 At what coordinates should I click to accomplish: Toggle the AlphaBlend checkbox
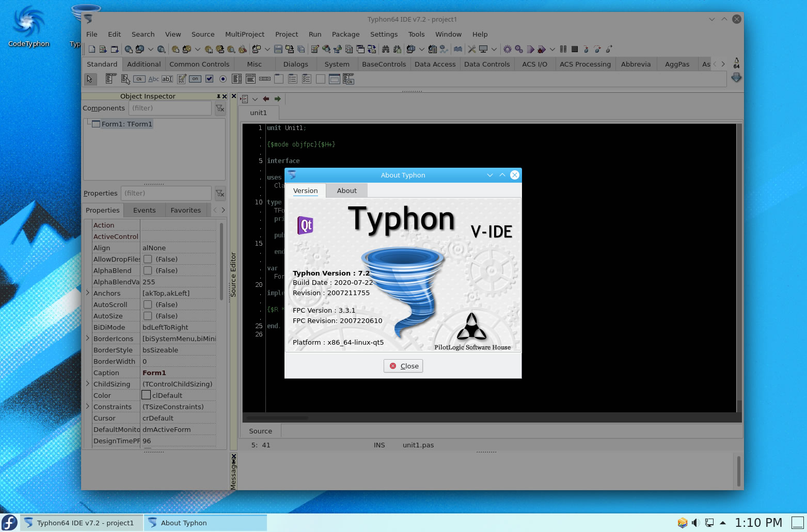coord(148,270)
